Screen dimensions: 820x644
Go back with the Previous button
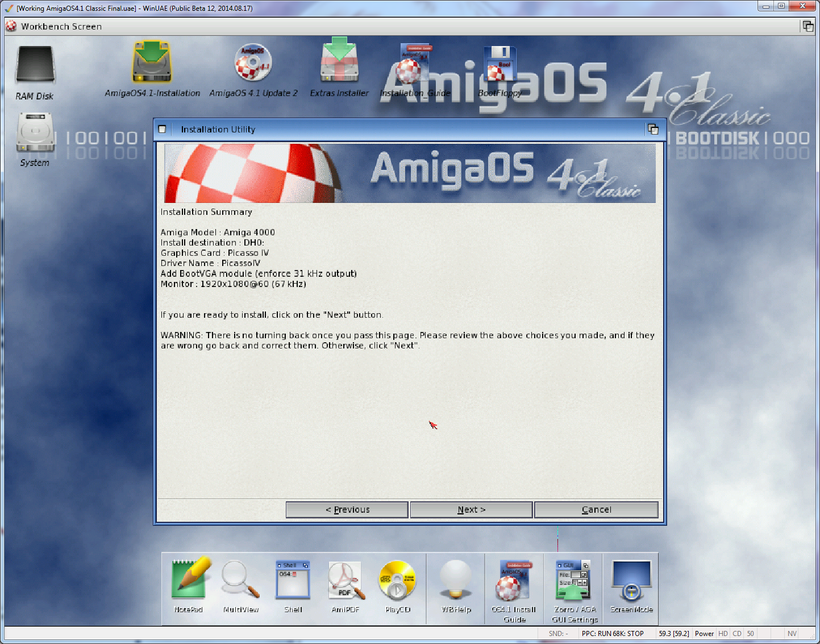pyautogui.click(x=347, y=509)
